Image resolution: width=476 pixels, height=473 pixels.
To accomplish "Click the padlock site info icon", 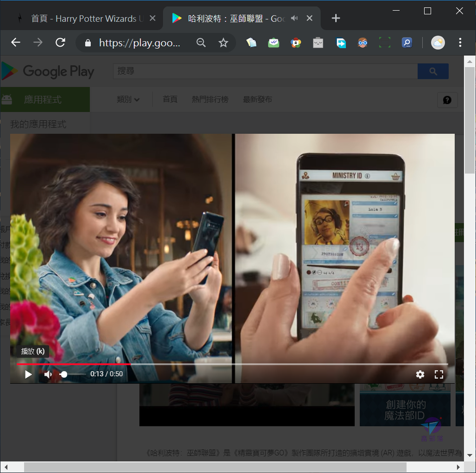I will pos(88,43).
